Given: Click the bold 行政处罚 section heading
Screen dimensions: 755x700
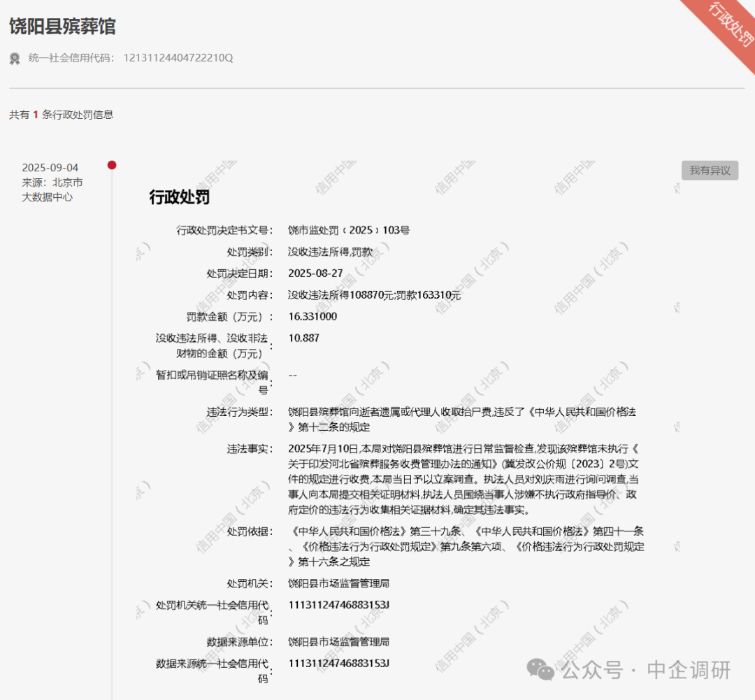Looking at the screenshot, I should tap(179, 197).
